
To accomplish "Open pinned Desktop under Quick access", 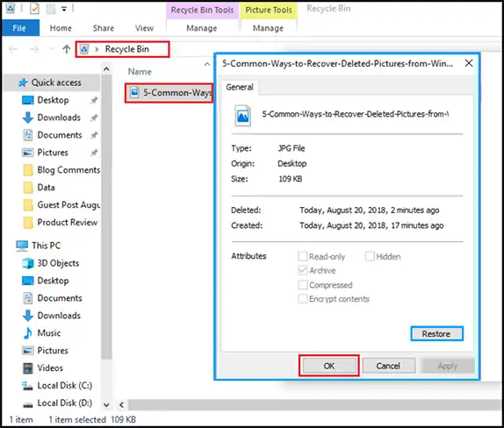I will point(53,100).
